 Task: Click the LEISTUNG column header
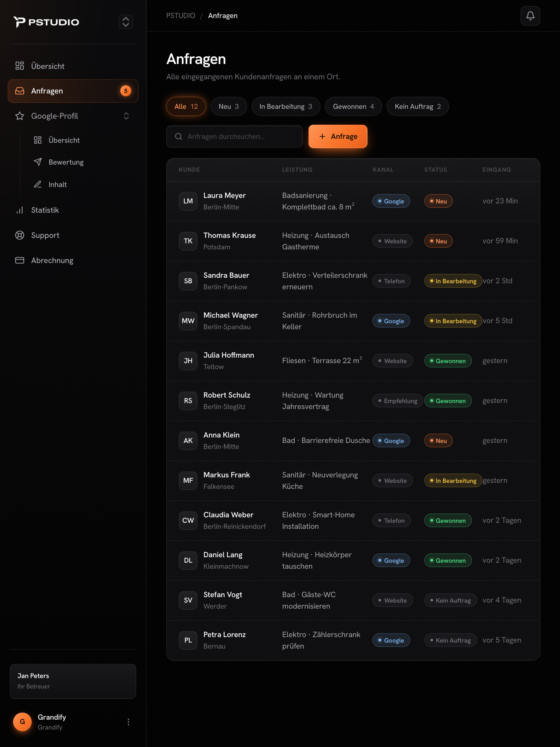(297, 170)
